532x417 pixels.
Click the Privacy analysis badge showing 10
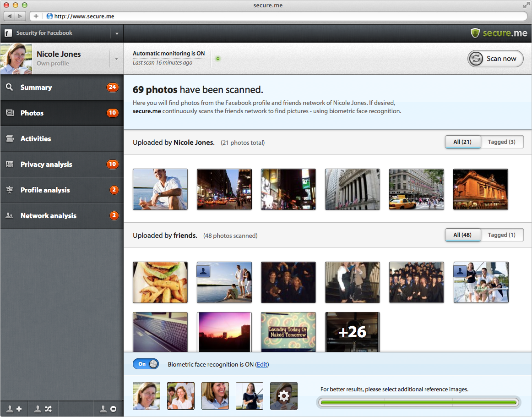(x=112, y=164)
